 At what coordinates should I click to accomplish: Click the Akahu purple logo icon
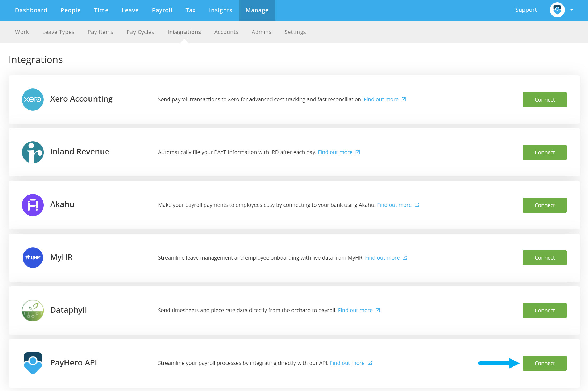click(x=33, y=205)
